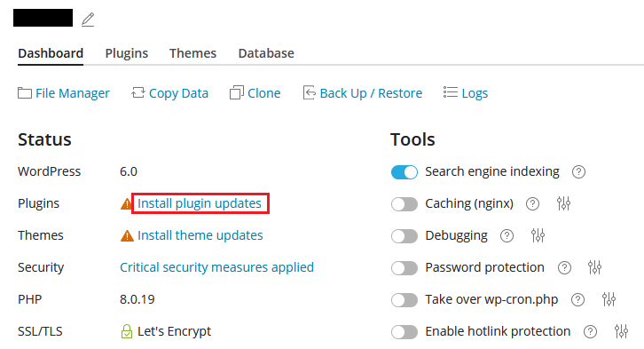Disable Search engine indexing toggle
Image resolution: width=644 pixels, height=349 pixels.
click(404, 172)
